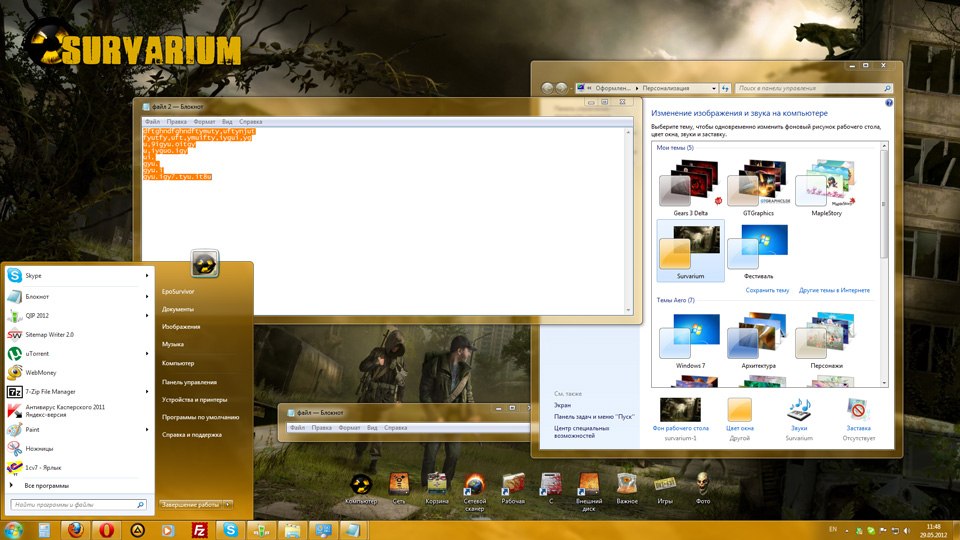
Task: Open AIMP player in the taskbar
Action: pyautogui.click(x=137, y=530)
